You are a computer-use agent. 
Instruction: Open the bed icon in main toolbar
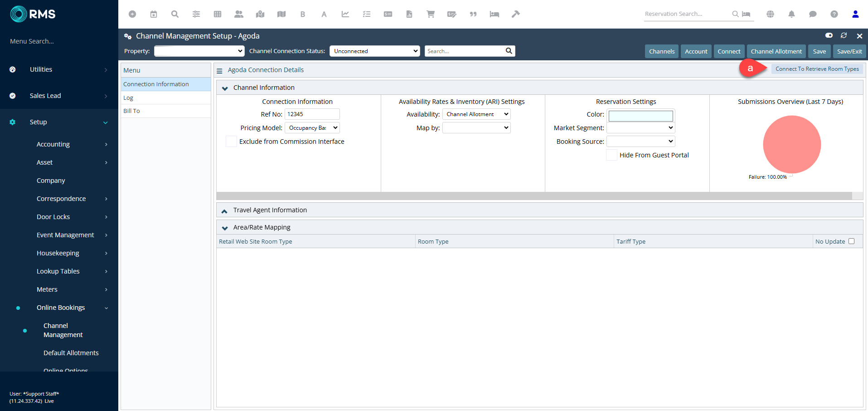click(x=495, y=14)
